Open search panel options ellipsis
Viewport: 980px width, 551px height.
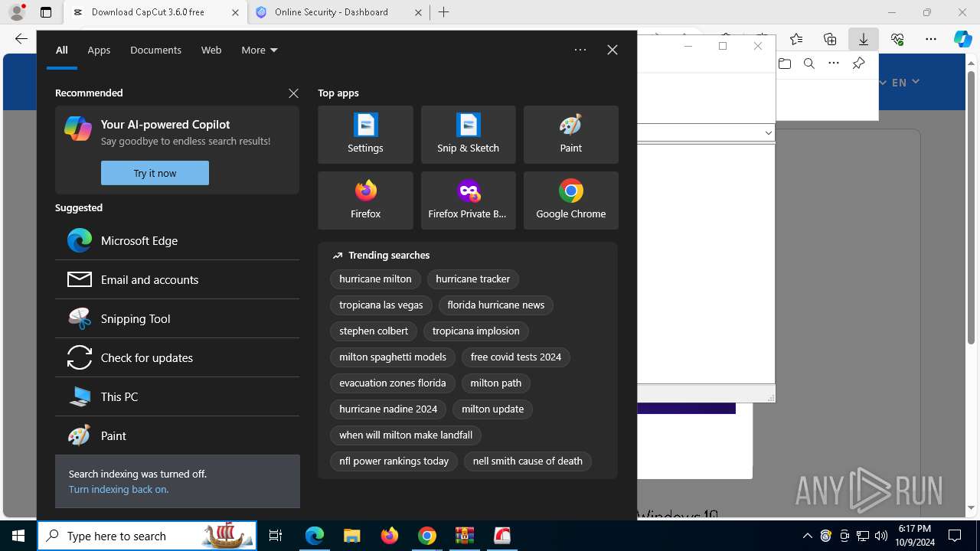(580, 50)
